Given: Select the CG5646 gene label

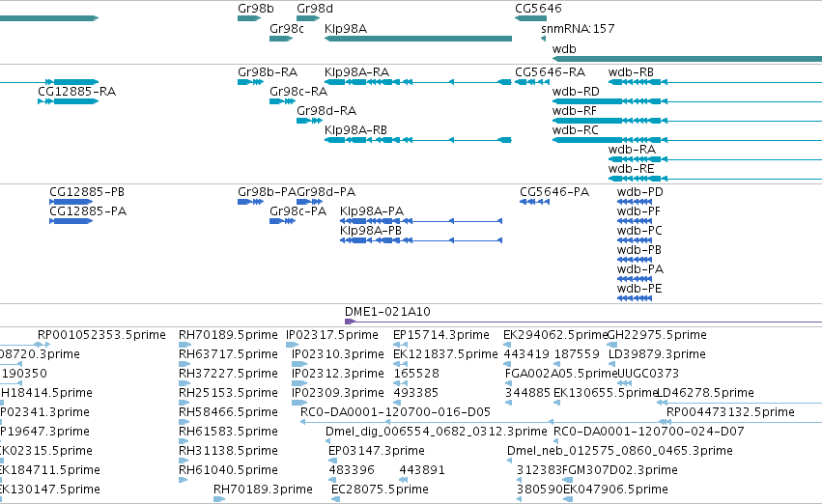Looking at the screenshot, I should (x=538, y=9).
